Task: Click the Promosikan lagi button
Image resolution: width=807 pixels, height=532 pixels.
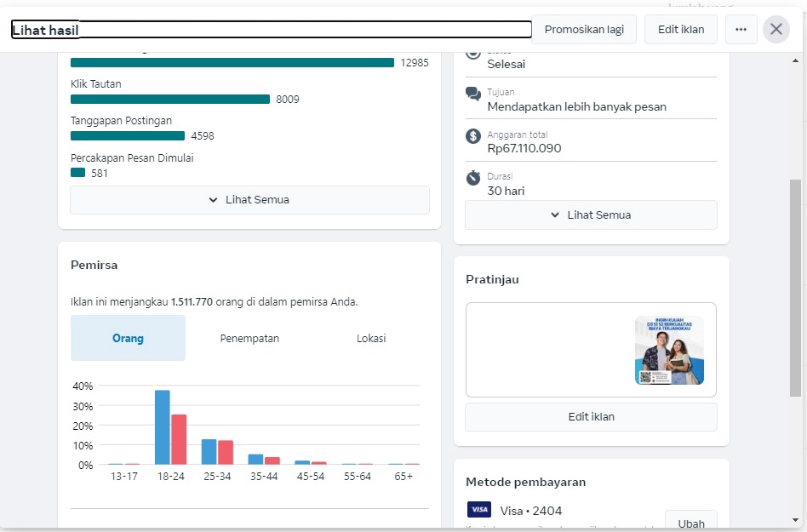Action: (585, 29)
